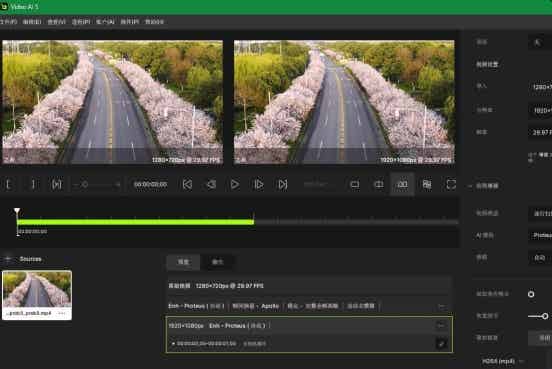Select the source video thumbnail
The width and height of the screenshot is (552, 369).
pos(37,289)
